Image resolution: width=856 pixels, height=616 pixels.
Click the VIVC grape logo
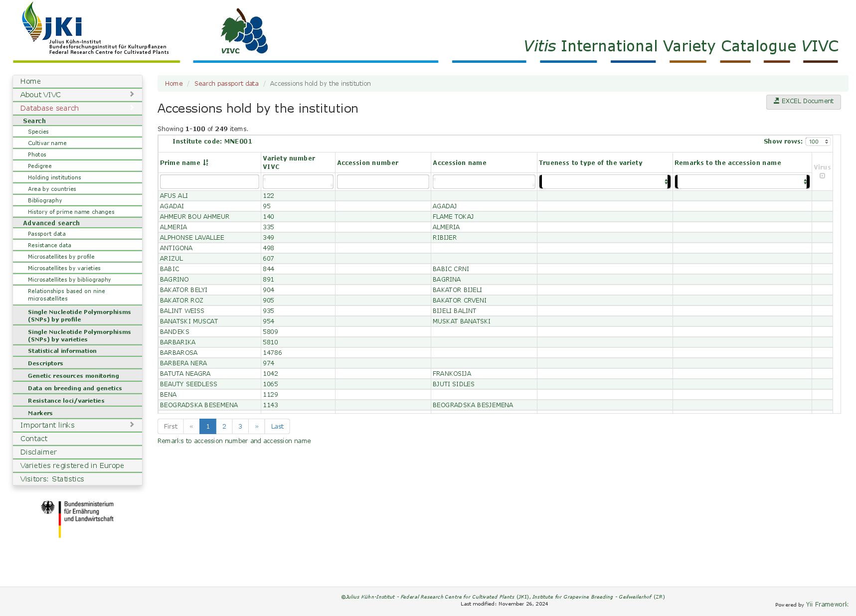[x=244, y=31]
